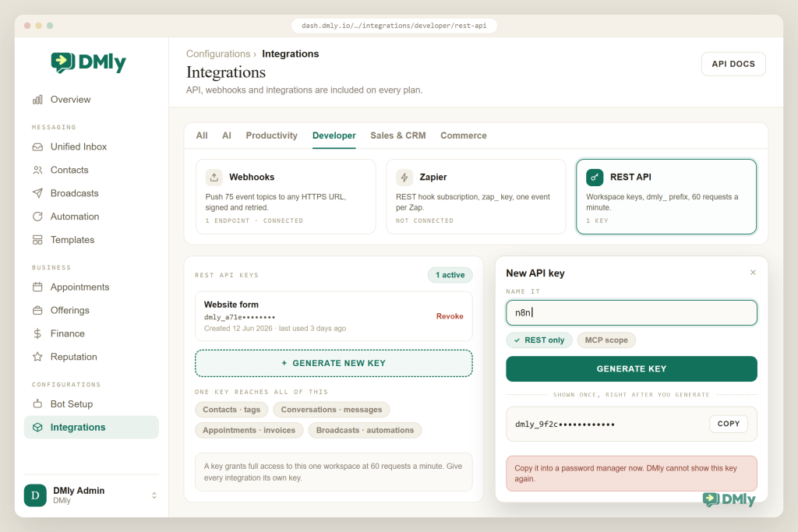
Task: Switch to the Commerce tab
Action: (x=464, y=136)
